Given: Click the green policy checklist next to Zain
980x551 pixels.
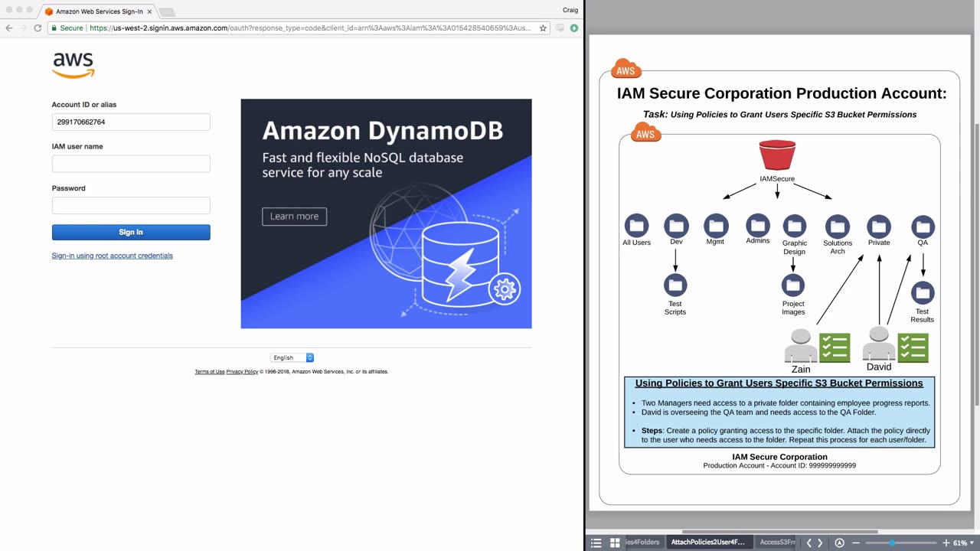Looking at the screenshot, I should pyautogui.click(x=835, y=347).
